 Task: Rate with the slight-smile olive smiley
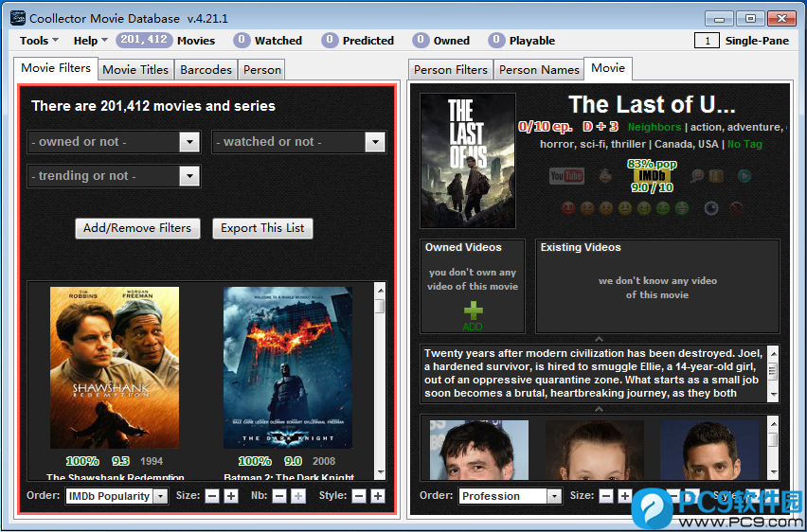point(644,208)
